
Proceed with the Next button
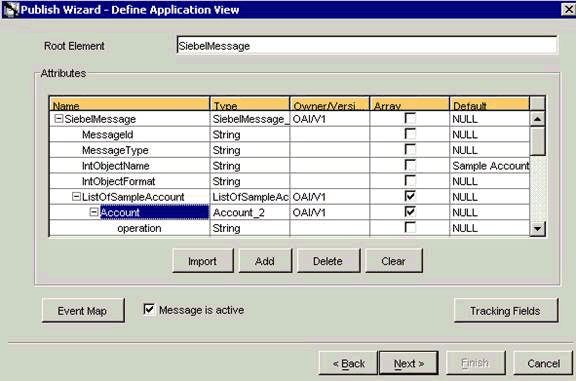tap(408, 363)
